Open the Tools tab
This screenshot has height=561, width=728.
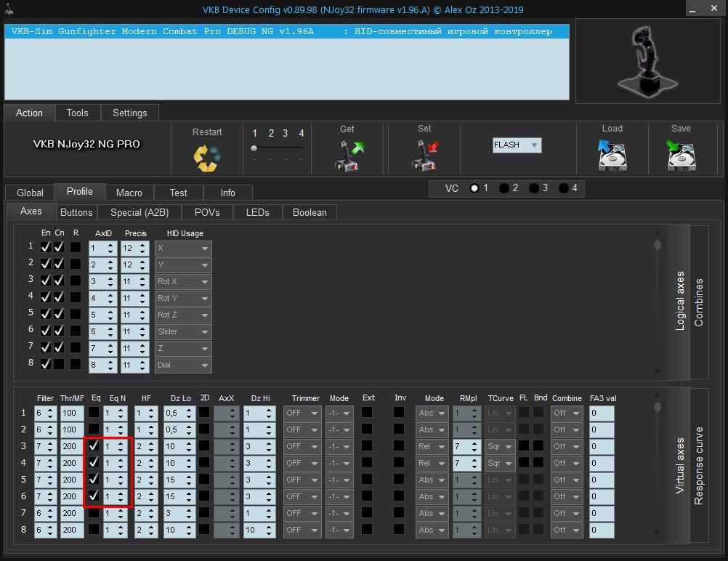(x=78, y=113)
